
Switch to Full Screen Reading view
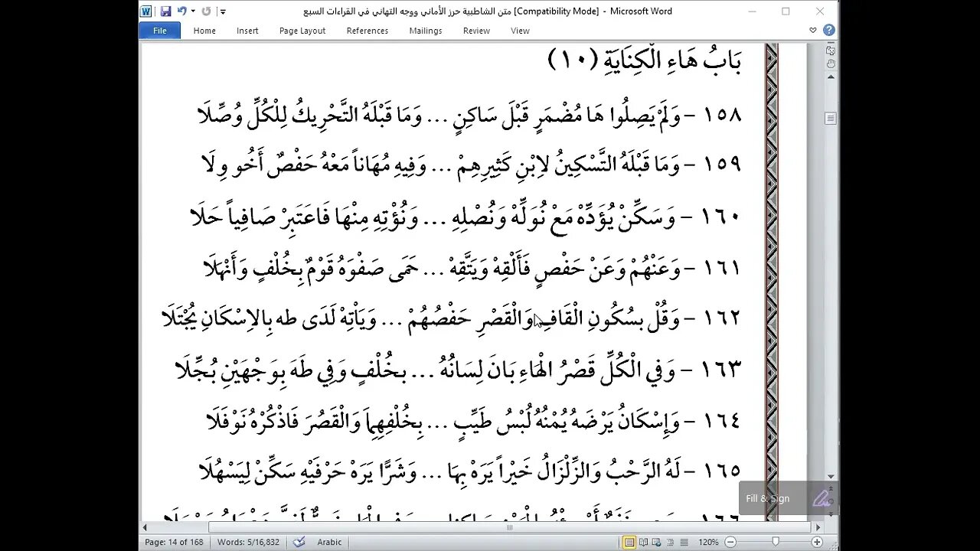pos(644,542)
